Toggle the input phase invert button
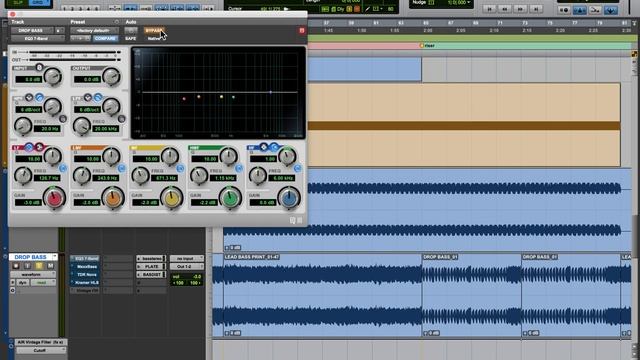The width and height of the screenshot is (640, 360). click(39, 67)
